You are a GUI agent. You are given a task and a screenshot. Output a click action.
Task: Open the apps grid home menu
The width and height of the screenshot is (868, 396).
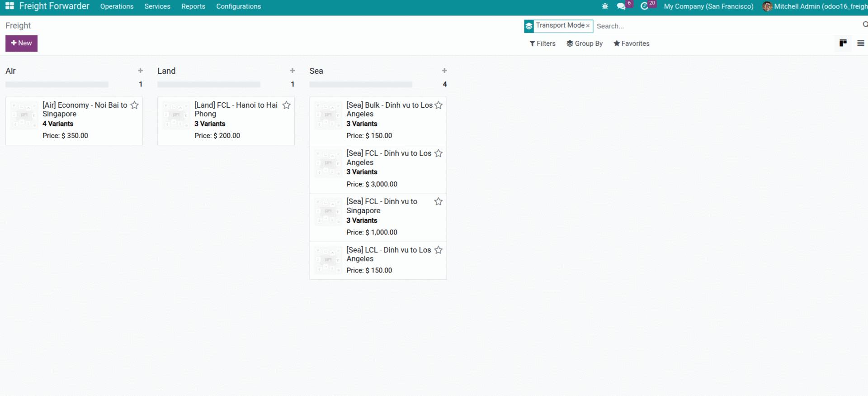9,6
